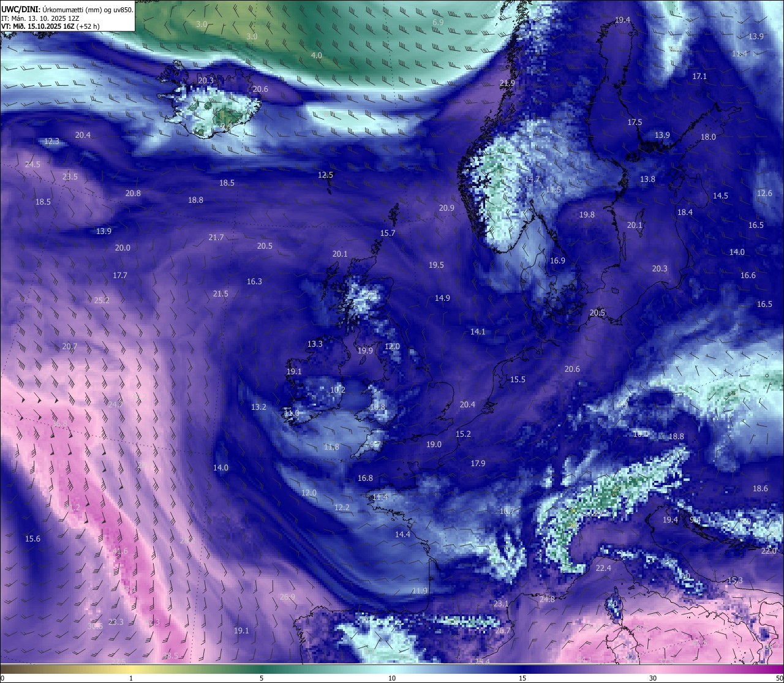Click the map value 13.8
This screenshot has height=683, width=784.
pos(647,179)
